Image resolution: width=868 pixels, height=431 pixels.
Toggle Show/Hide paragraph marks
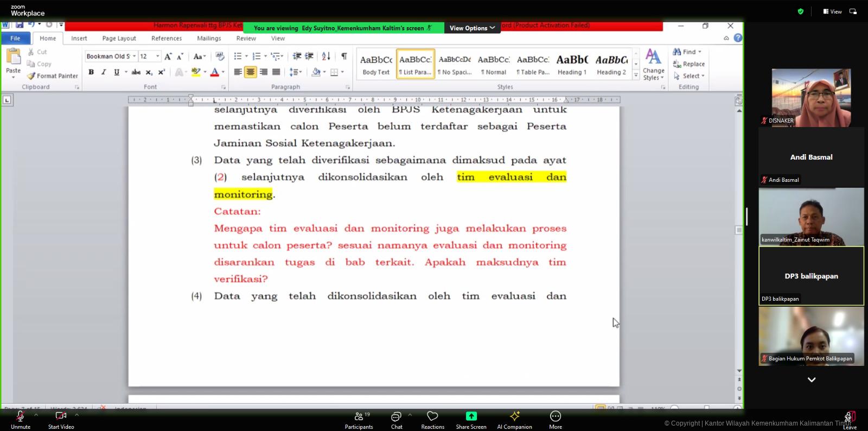[x=344, y=56]
